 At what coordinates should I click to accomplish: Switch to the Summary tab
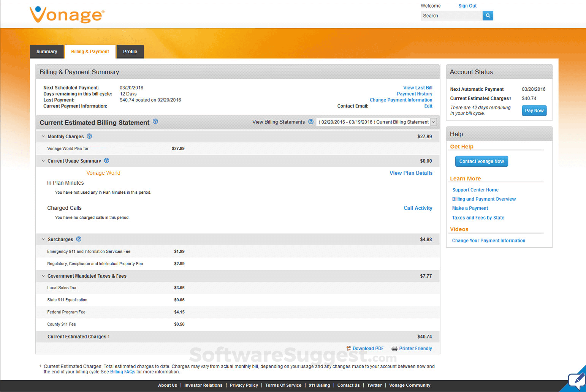click(46, 51)
